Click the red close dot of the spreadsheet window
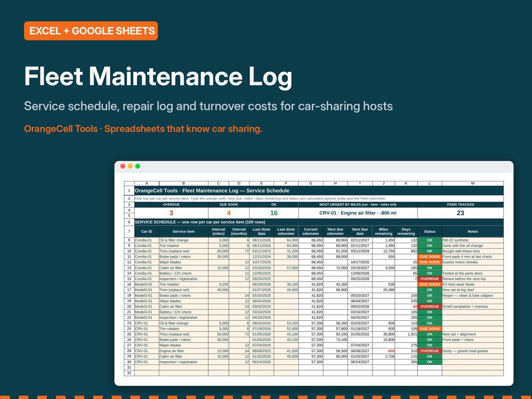532x399 pixels. tap(123, 166)
